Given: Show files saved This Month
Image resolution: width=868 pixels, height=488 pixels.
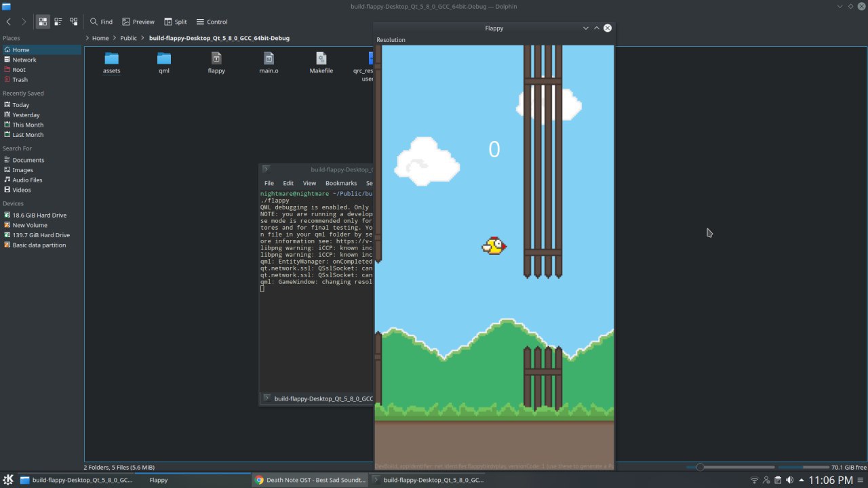Looking at the screenshot, I should pos(41,125).
